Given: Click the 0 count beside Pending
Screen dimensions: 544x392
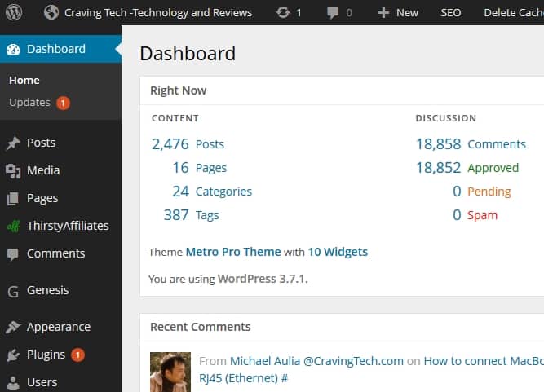Looking at the screenshot, I should click(457, 192).
